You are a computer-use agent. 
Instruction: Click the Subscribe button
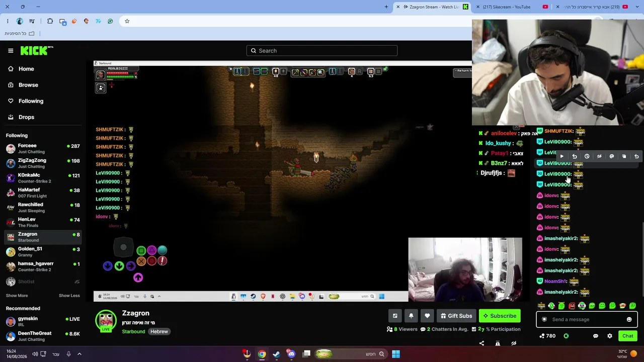(500, 316)
